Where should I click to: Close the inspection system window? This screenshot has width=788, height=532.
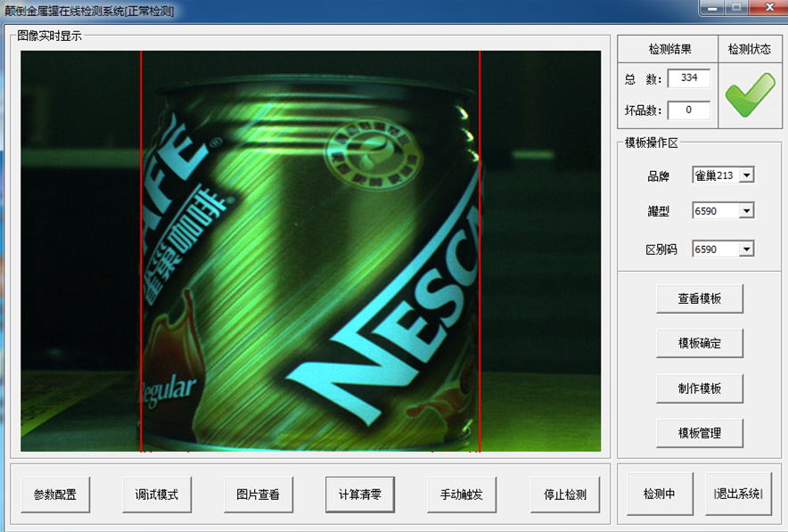tap(769, 7)
